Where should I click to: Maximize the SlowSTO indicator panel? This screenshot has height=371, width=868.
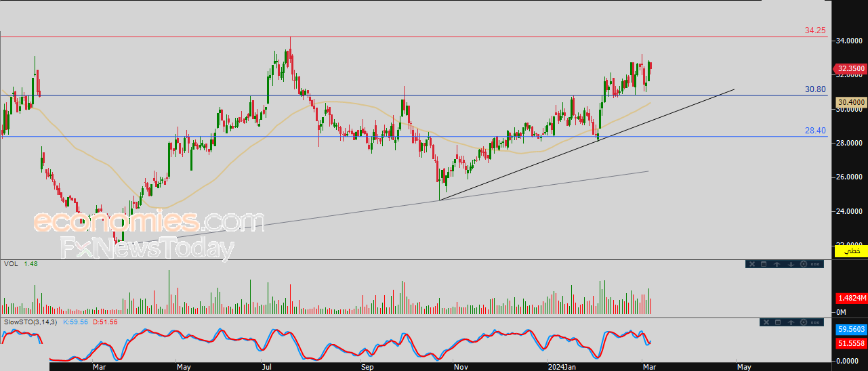click(x=777, y=322)
